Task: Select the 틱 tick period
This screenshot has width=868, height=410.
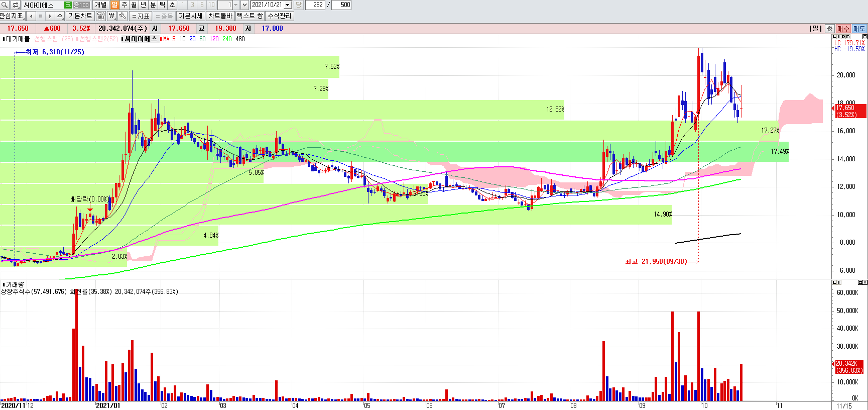Action: point(163,5)
